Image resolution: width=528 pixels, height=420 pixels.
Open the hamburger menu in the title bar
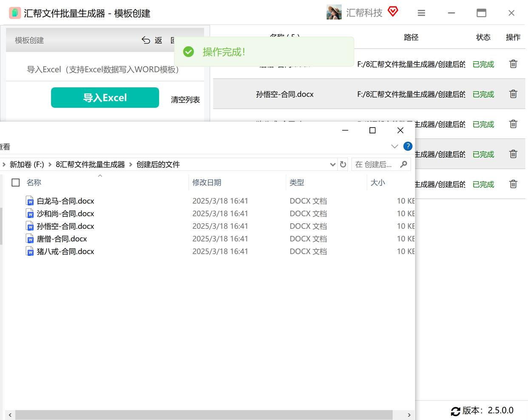pyautogui.click(x=421, y=13)
